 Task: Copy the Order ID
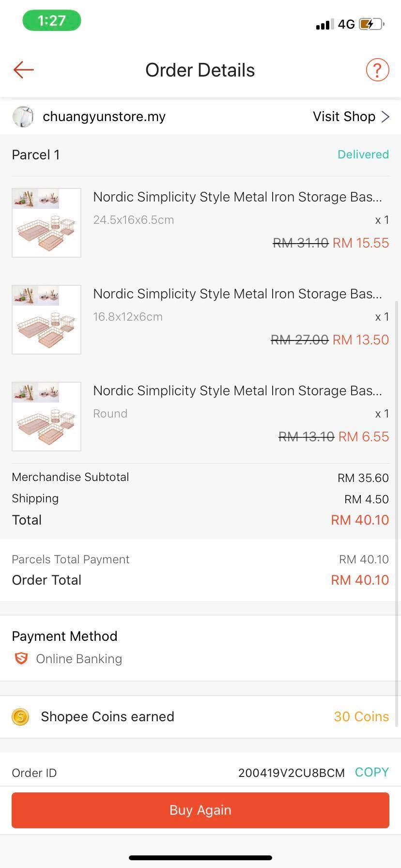click(371, 772)
